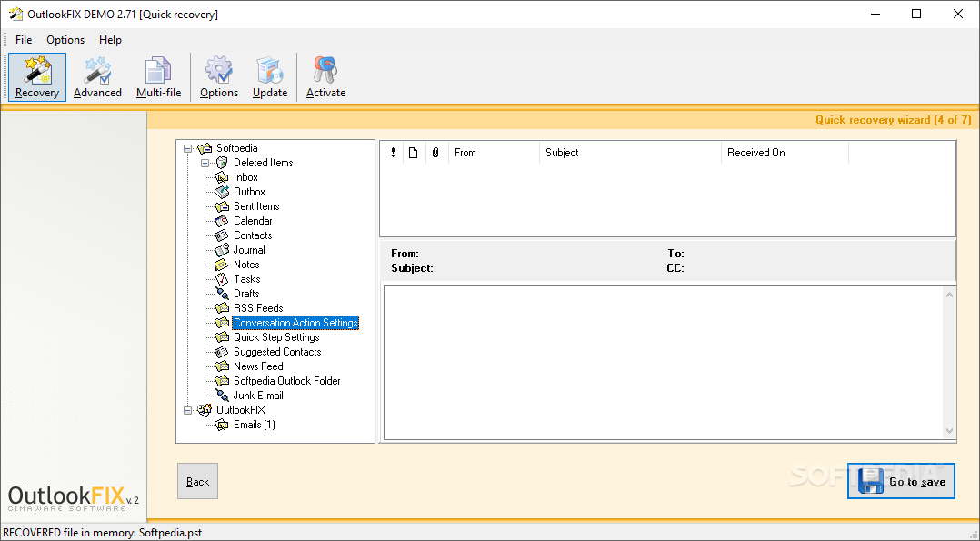Screen dimensions: 980x541
Task: Click the Notes folder icon
Action: click(222, 265)
